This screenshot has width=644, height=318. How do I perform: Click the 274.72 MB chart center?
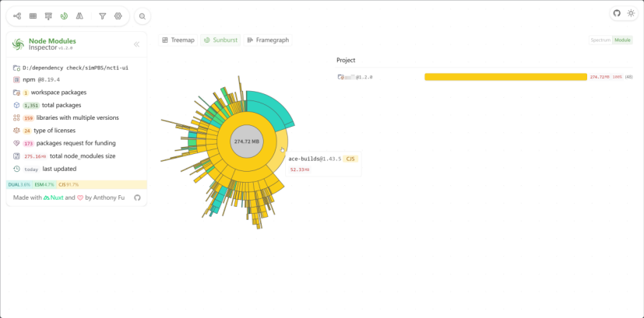coord(246,142)
